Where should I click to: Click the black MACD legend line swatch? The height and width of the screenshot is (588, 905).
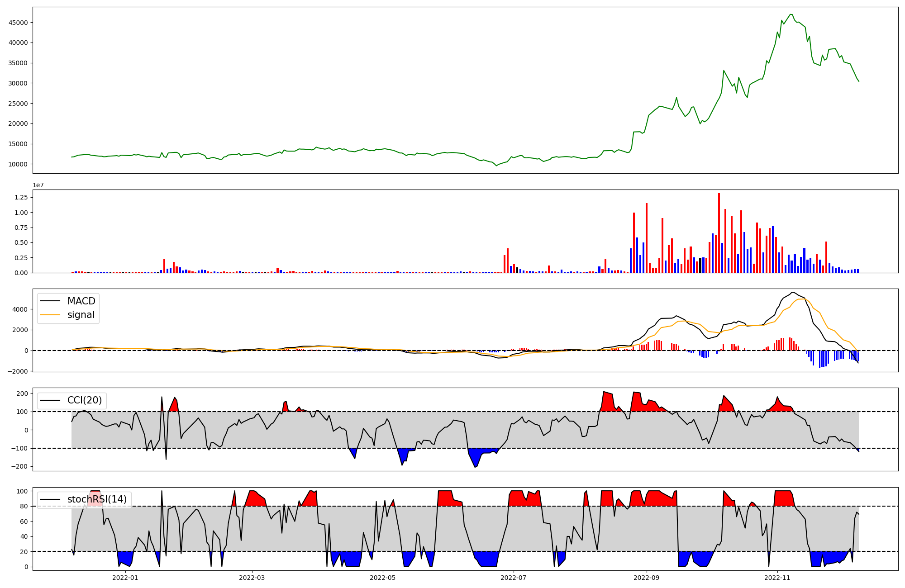(50, 301)
